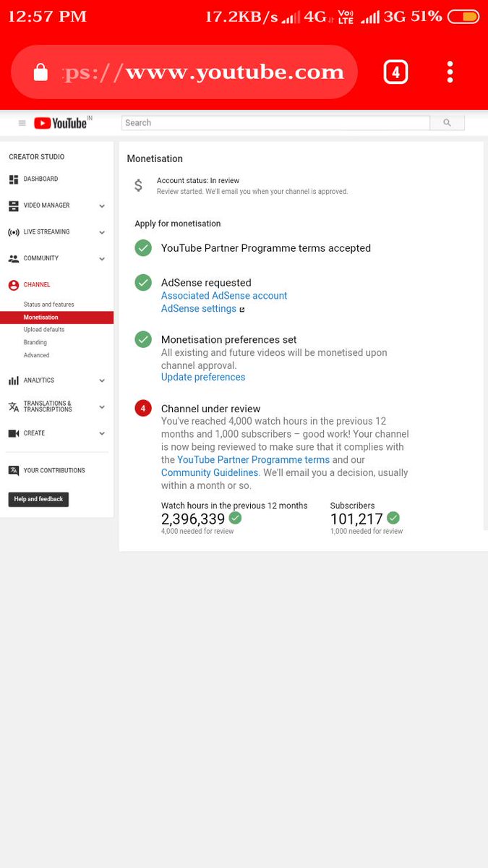The image size is (488, 868).
Task: Open the hamburger guide menu icon
Action: click(x=22, y=123)
